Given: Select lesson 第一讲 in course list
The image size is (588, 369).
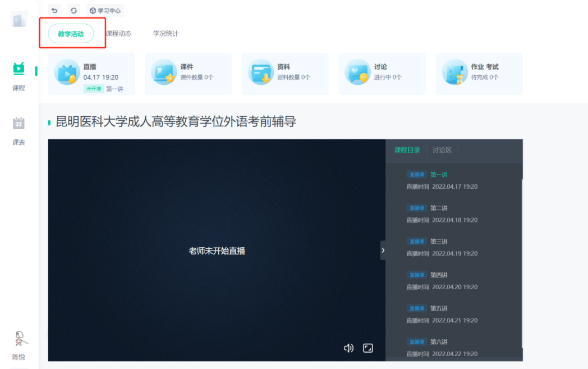Looking at the screenshot, I should pos(439,175).
